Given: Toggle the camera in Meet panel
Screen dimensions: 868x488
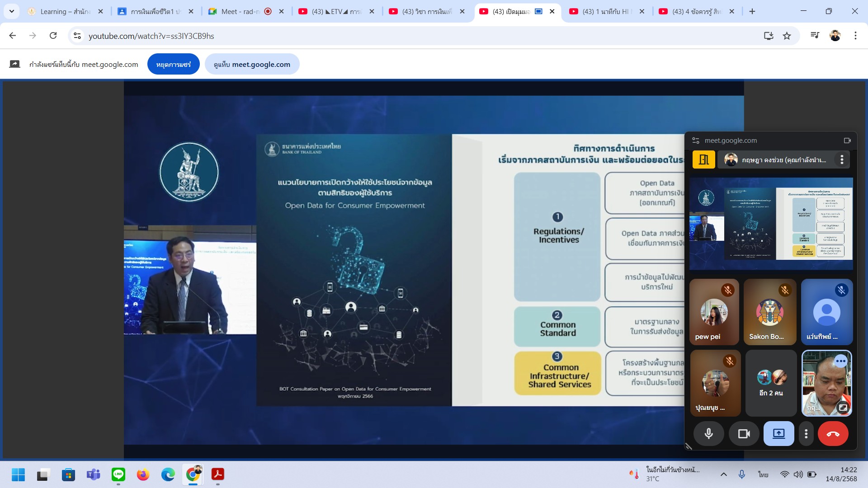Looking at the screenshot, I should click(x=744, y=434).
